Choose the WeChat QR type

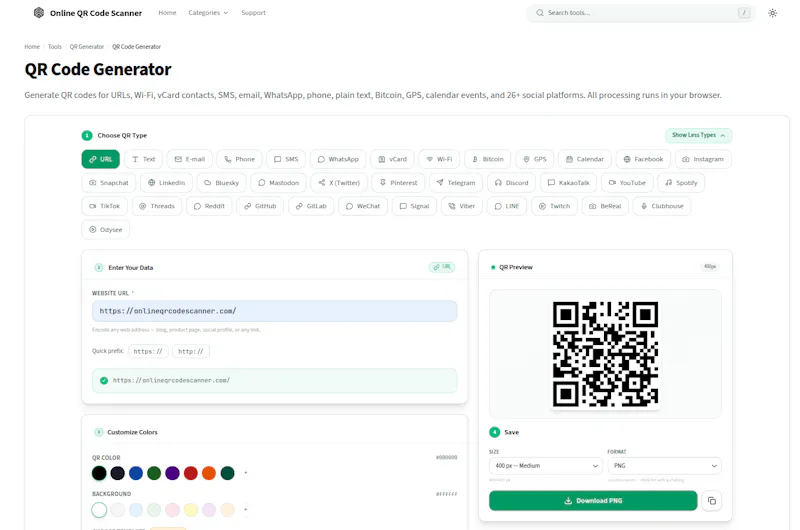click(x=363, y=206)
